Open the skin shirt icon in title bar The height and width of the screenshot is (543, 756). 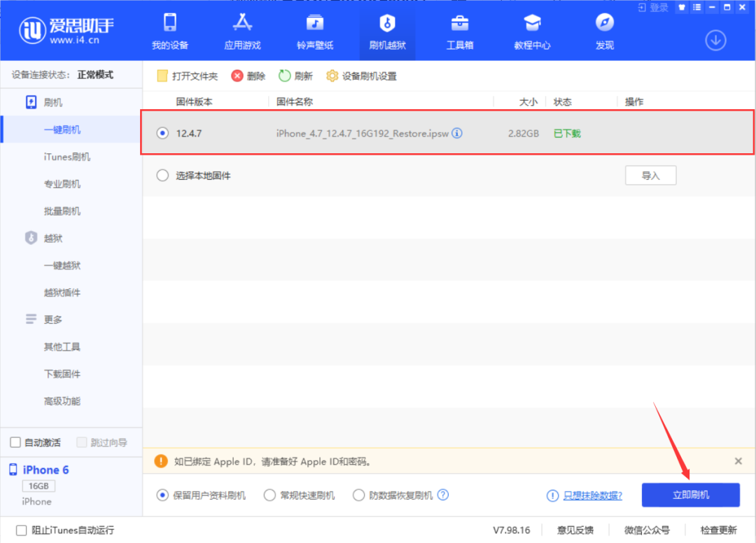point(682,7)
